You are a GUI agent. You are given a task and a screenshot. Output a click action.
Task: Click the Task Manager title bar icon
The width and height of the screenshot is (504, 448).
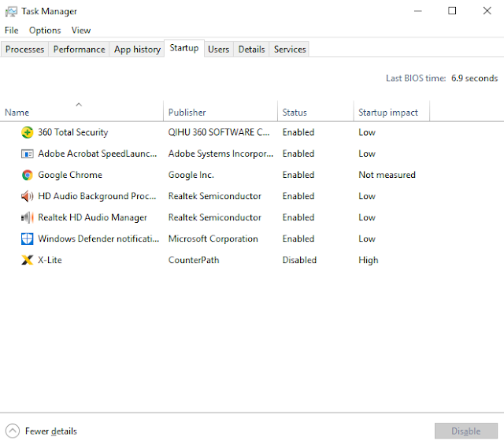pyautogui.click(x=11, y=12)
